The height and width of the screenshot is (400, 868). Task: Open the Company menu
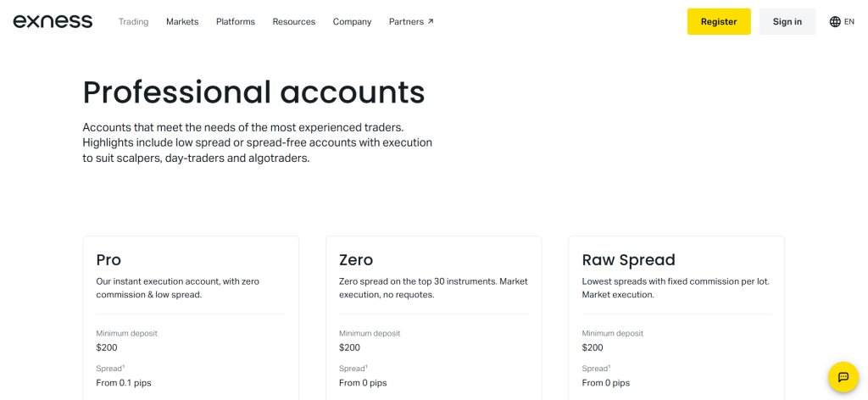click(352, 22)
